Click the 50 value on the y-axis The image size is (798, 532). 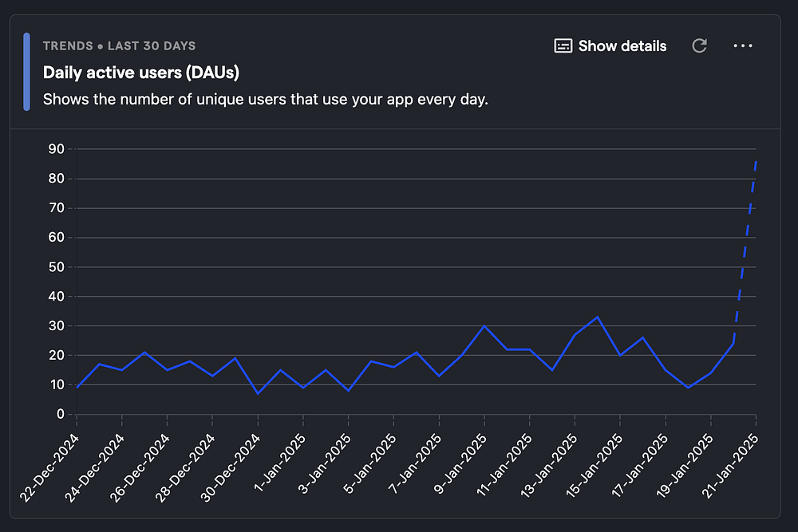[56, 267]
